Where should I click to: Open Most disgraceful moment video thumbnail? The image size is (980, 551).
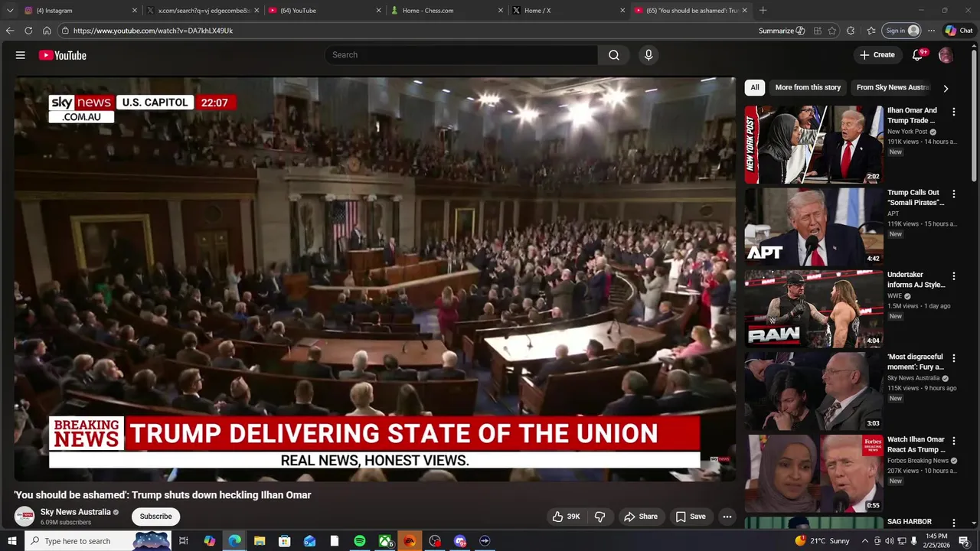tap(814, 391)
